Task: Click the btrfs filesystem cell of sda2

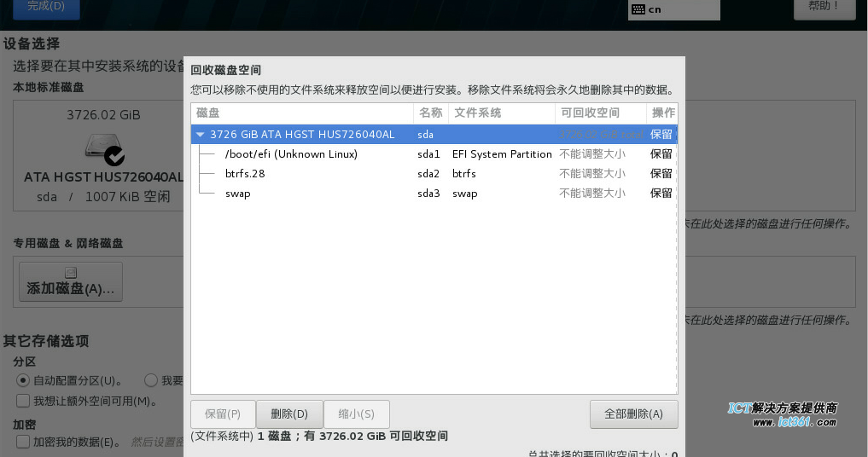Action: [464, 174]
